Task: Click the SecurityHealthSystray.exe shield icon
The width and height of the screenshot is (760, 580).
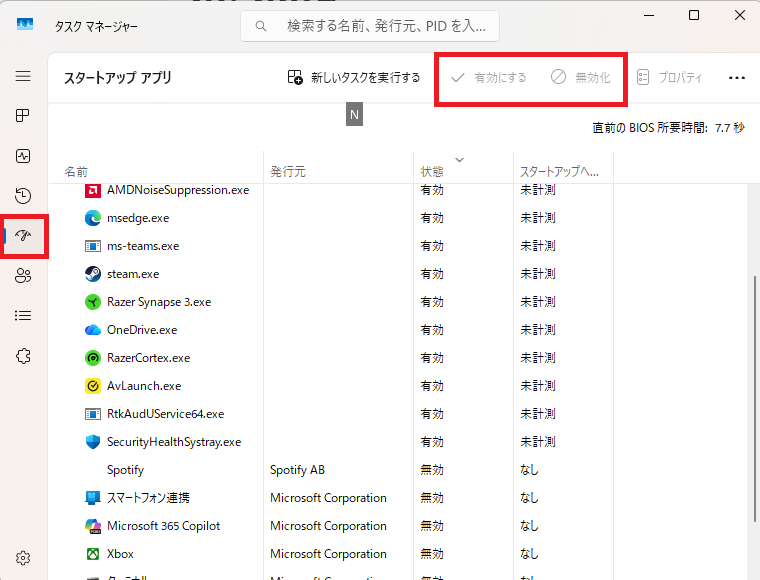Action: point(93,442)
